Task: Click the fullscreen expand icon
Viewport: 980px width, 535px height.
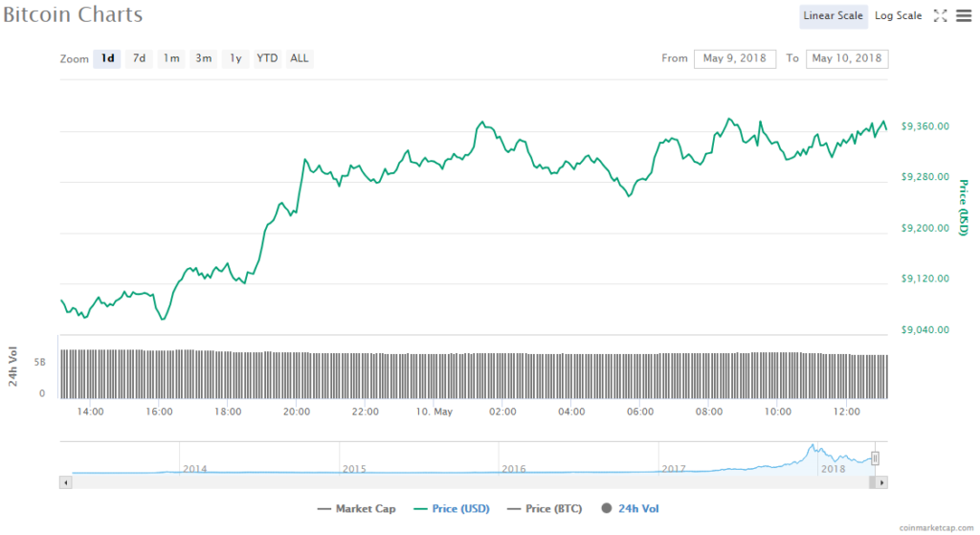Action: click(940, 15)
